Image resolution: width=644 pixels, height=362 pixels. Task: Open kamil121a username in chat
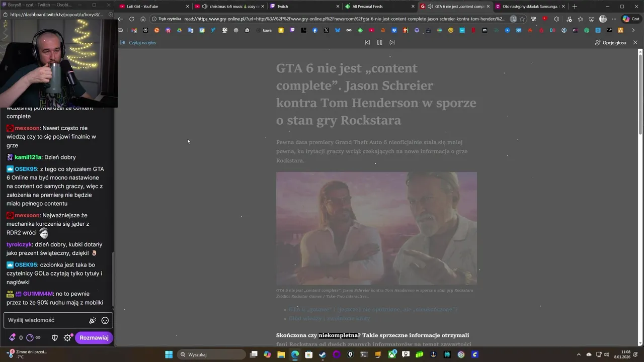[28, 157]
